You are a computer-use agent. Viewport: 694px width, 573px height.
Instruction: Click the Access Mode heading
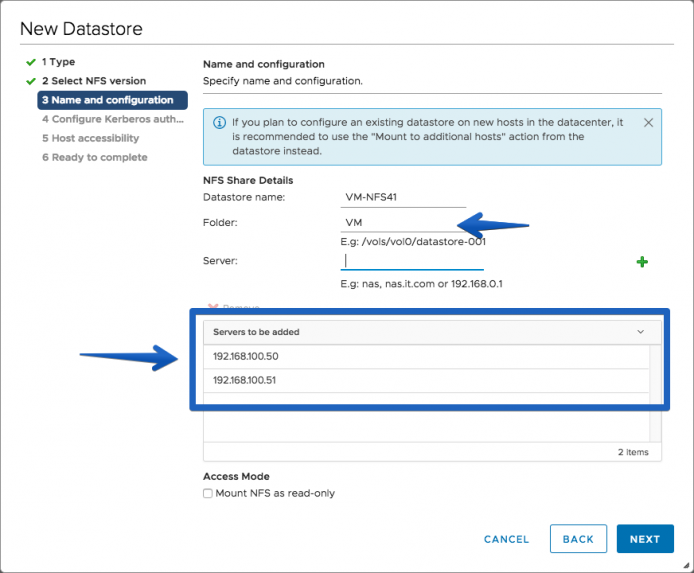click(236, 476)
